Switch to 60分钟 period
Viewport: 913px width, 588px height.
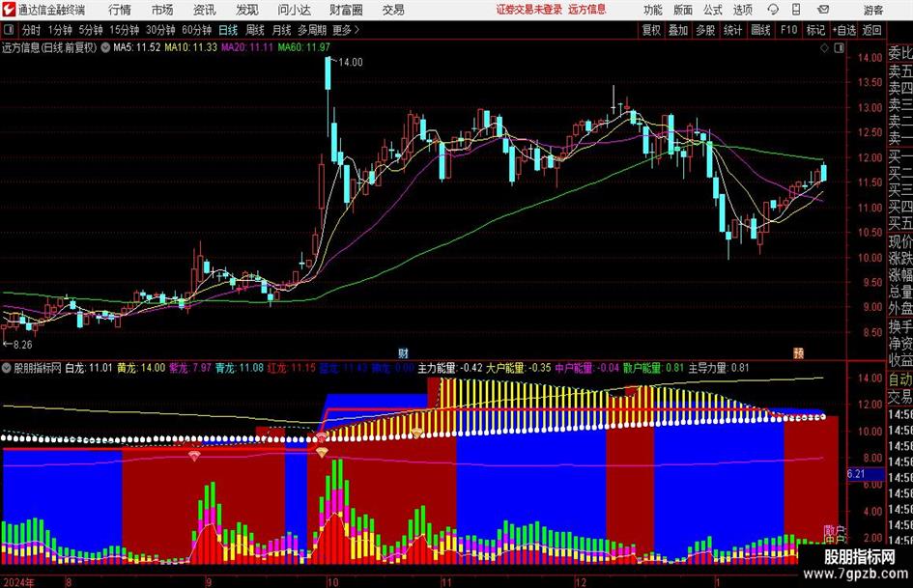[x=197, y=30]
